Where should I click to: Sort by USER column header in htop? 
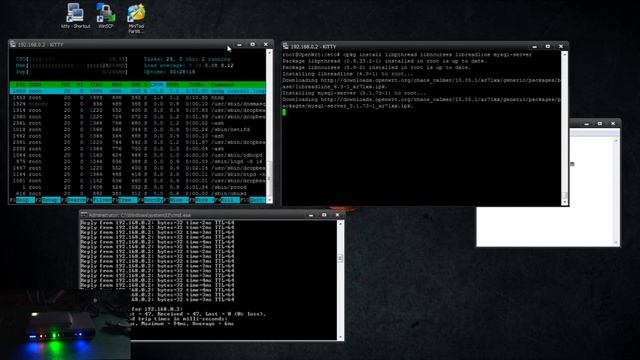(34, 84)
